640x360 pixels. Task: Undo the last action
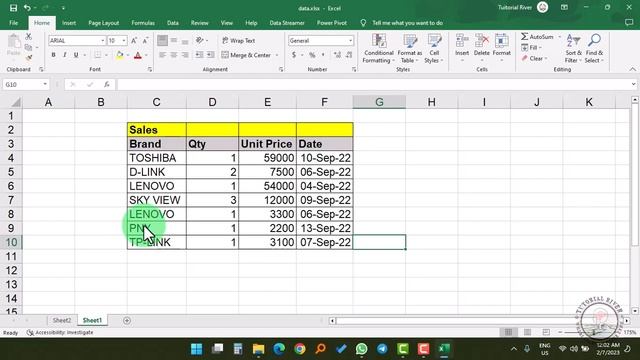pyautogui.click(x=27, y=8)
